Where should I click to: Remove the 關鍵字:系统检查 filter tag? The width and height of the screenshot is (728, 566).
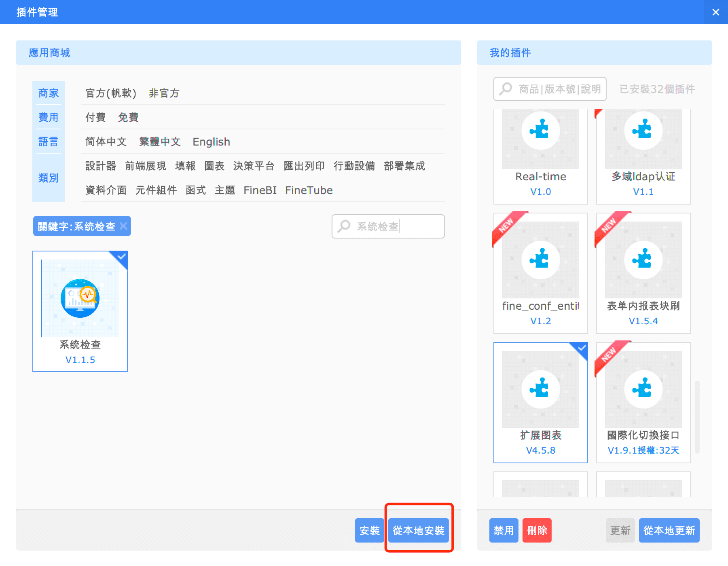click(x=123, y=226)
